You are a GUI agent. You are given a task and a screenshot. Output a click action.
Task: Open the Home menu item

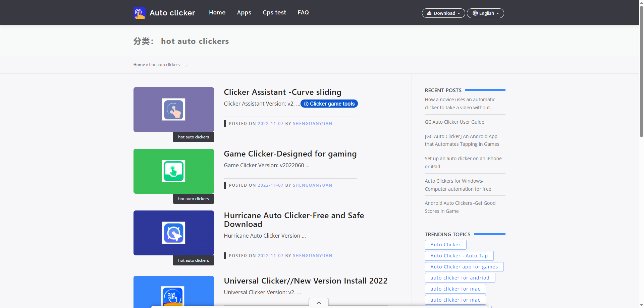(x=217, y=12)
